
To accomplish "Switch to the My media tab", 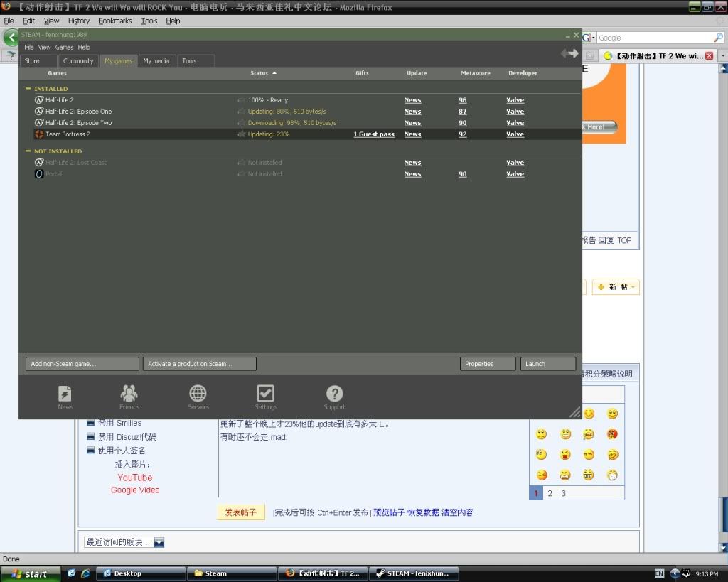I will point(156,61).
